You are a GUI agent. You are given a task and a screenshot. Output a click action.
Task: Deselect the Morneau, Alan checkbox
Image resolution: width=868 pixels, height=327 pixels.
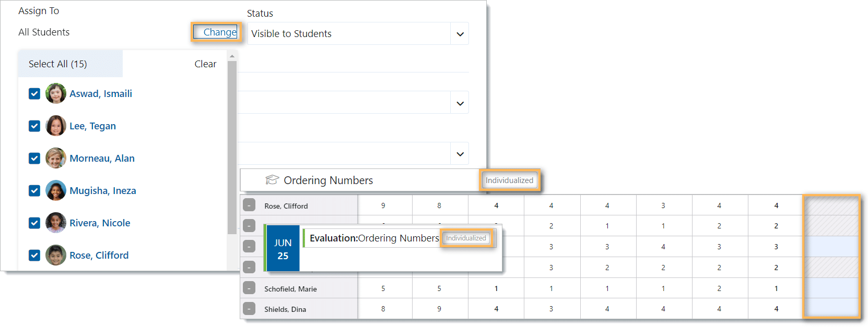[x=34, y=159]
